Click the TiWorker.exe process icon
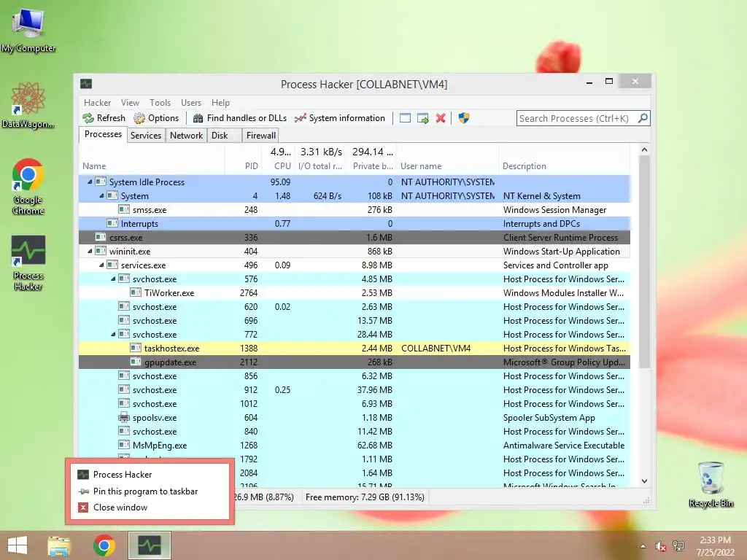Viewport: 747px width, 560px height. coord(136,293)
